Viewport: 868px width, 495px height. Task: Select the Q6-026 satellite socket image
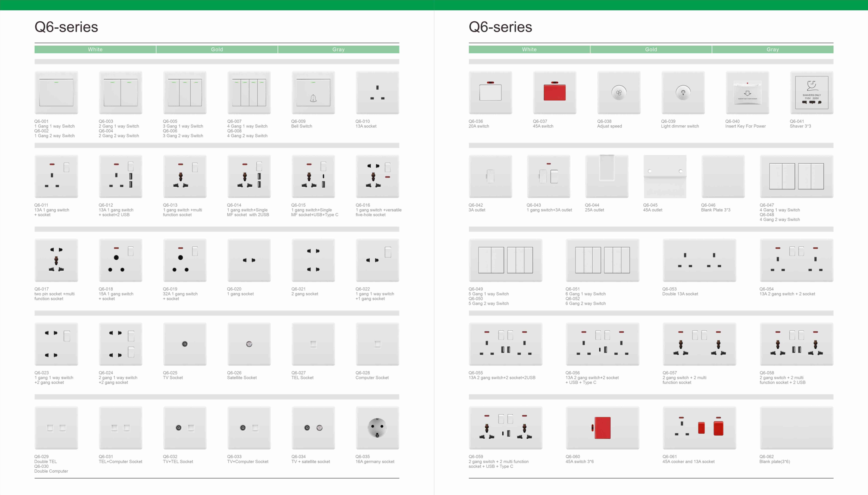pyautogui.click(x=249, y=344)
